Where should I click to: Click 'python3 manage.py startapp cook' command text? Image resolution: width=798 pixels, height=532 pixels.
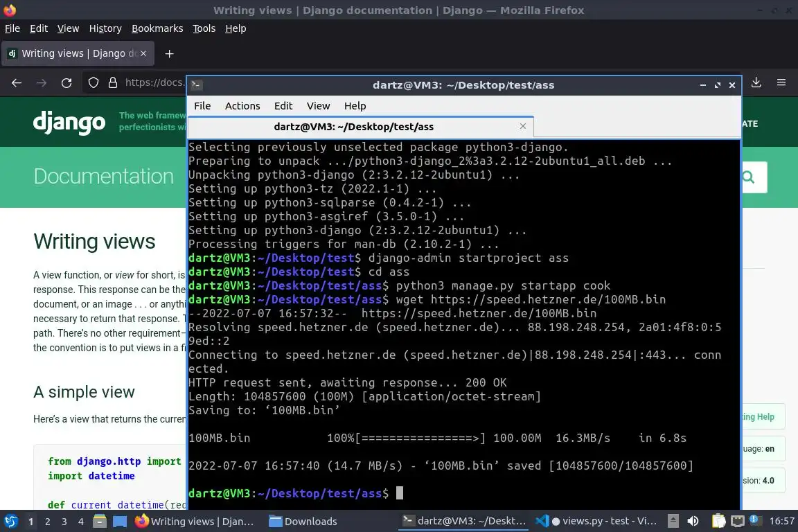[x=503, y=285]
